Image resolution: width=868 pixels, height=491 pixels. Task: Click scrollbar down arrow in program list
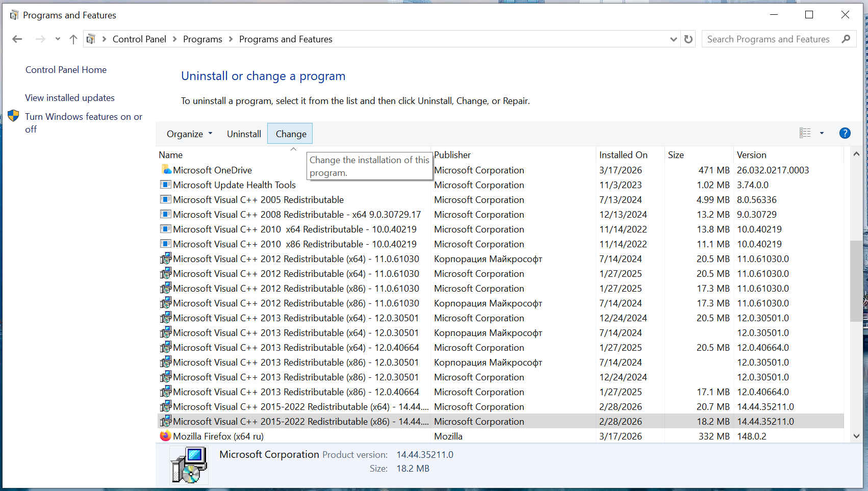click(856, 436)
